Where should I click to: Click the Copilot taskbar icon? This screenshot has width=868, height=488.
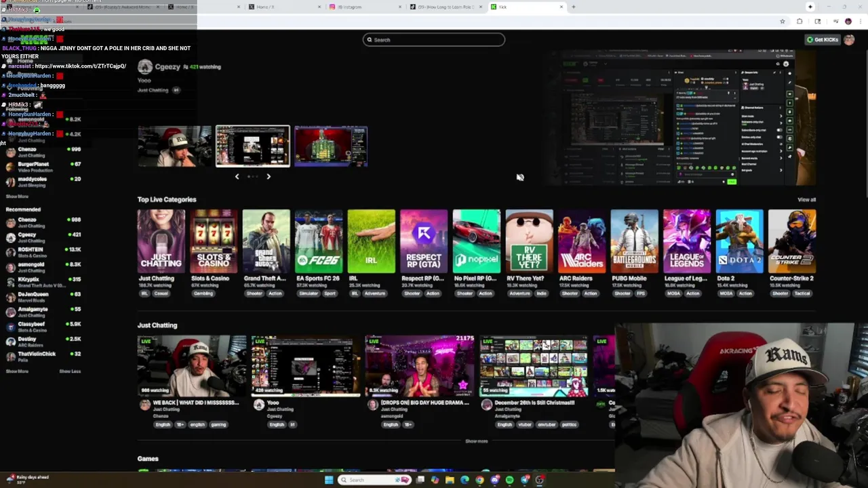435,480
